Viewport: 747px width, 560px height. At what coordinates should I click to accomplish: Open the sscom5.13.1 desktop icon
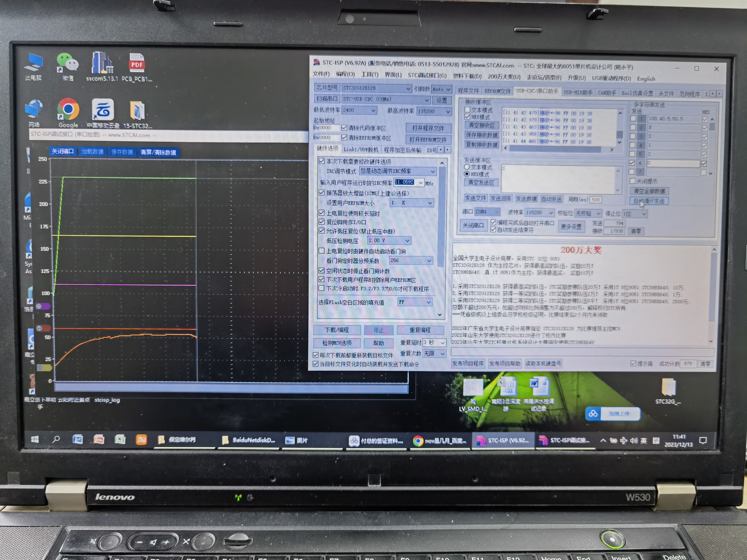point(102,67)
